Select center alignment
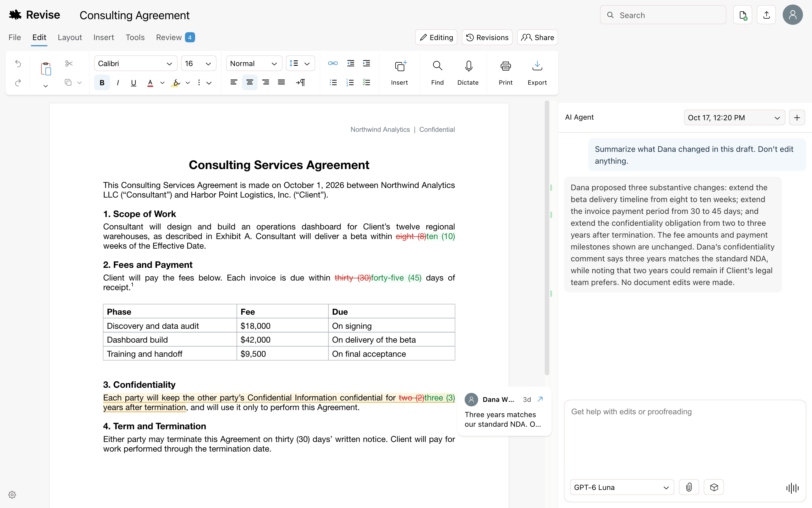The image size is (812, 508). coord(250,82)
